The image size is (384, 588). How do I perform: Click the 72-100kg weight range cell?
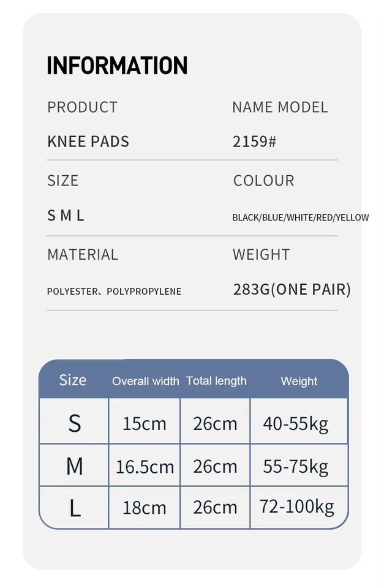tap(296, 507)
